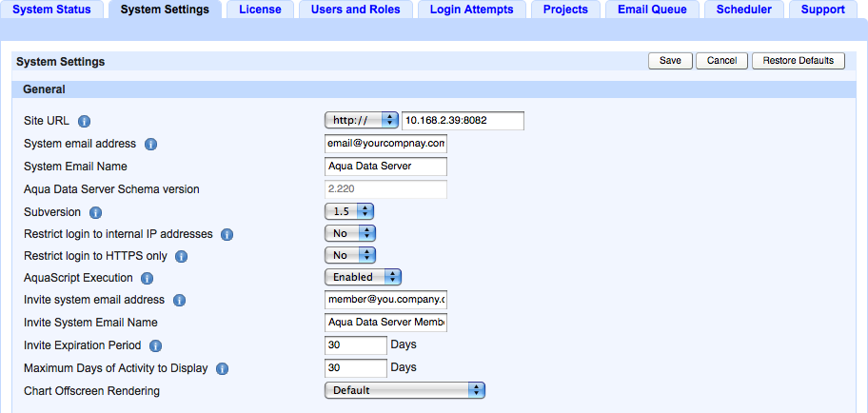Click the Schema version 2.220 field
This screenshot has height=413, width=868.
pos(385,188)
